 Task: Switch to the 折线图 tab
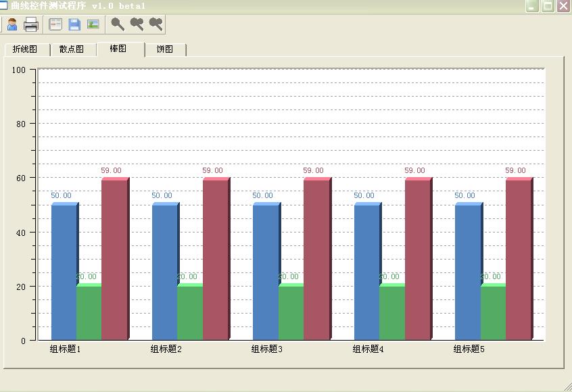click(x=26, y=49)
